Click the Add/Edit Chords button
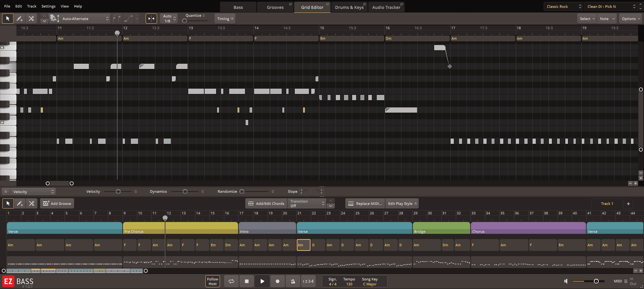644x289 pixels. (266, 204)
